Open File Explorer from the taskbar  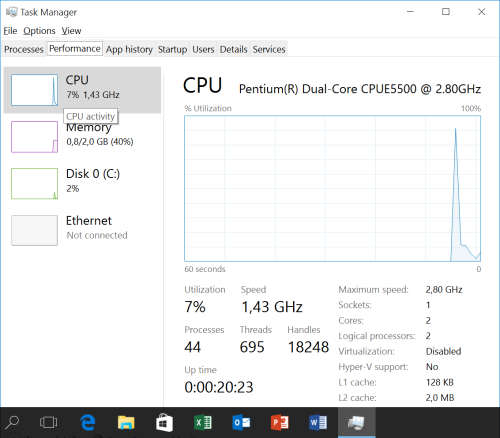[x=126, y=423]
